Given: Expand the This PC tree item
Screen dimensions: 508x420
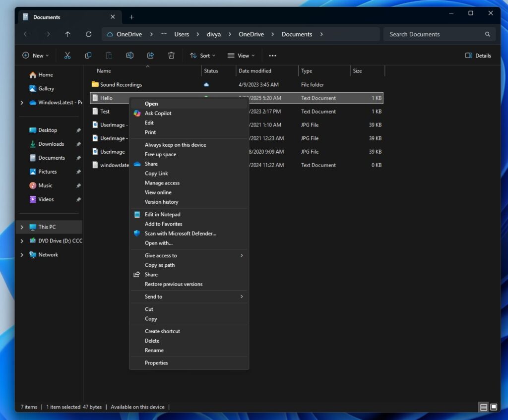Looking at the screenshot, I should 21,227.
